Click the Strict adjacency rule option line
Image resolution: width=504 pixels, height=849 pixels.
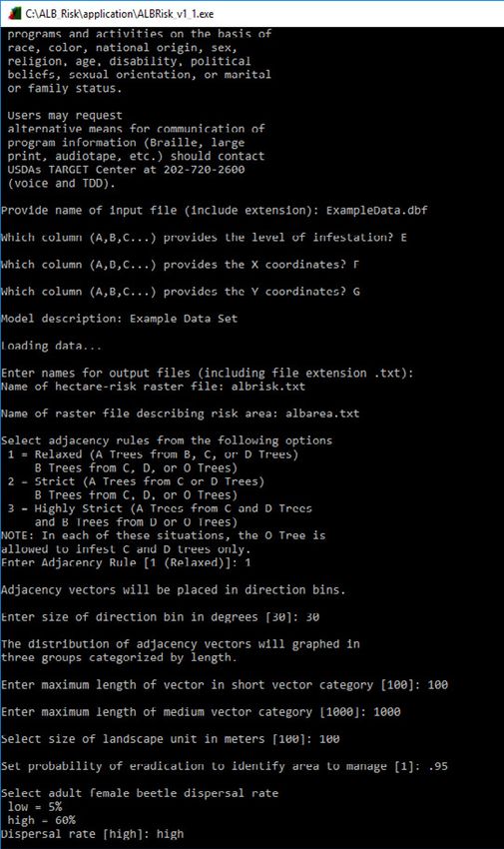tap(136, 481)
